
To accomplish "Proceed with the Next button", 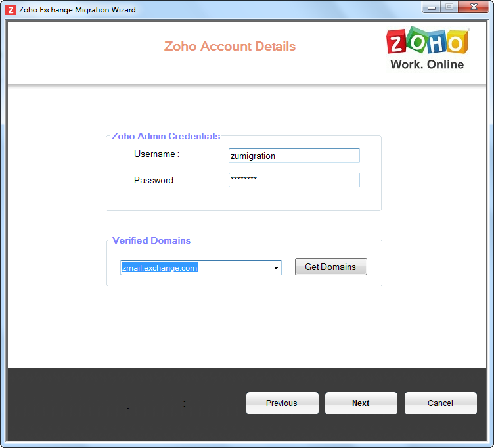I will tap(361, 403).
